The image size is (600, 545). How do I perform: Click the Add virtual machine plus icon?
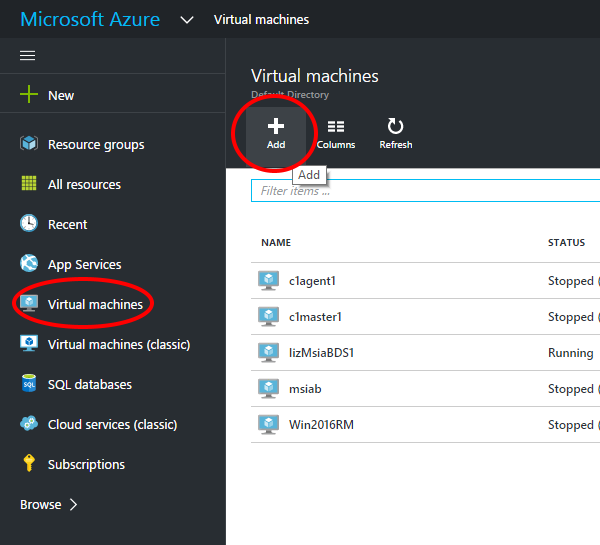pos(276,126)
